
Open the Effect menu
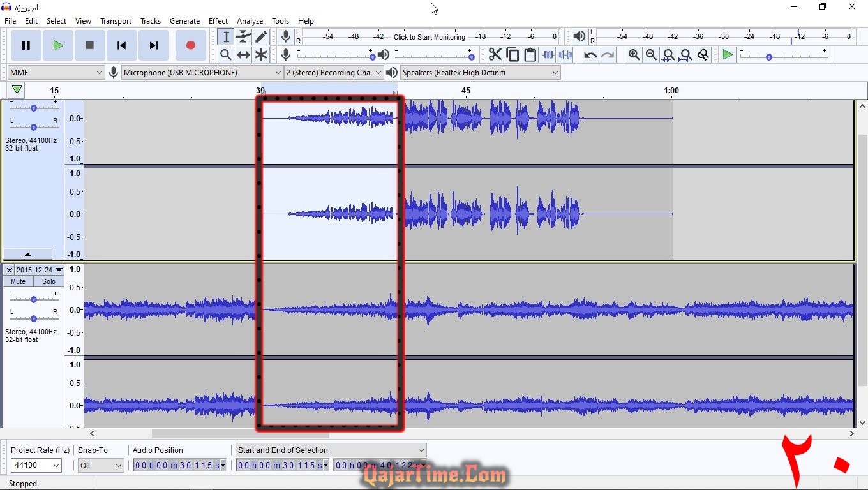(218, 21)
